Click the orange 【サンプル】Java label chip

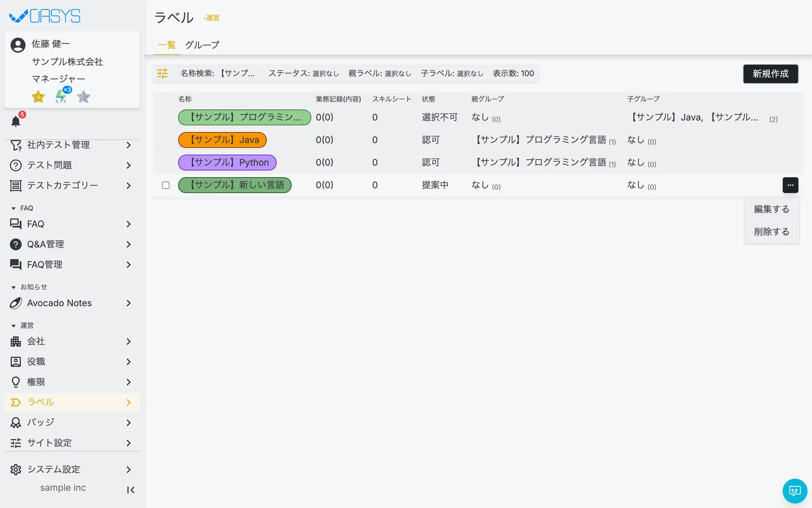tap(222, 140)
